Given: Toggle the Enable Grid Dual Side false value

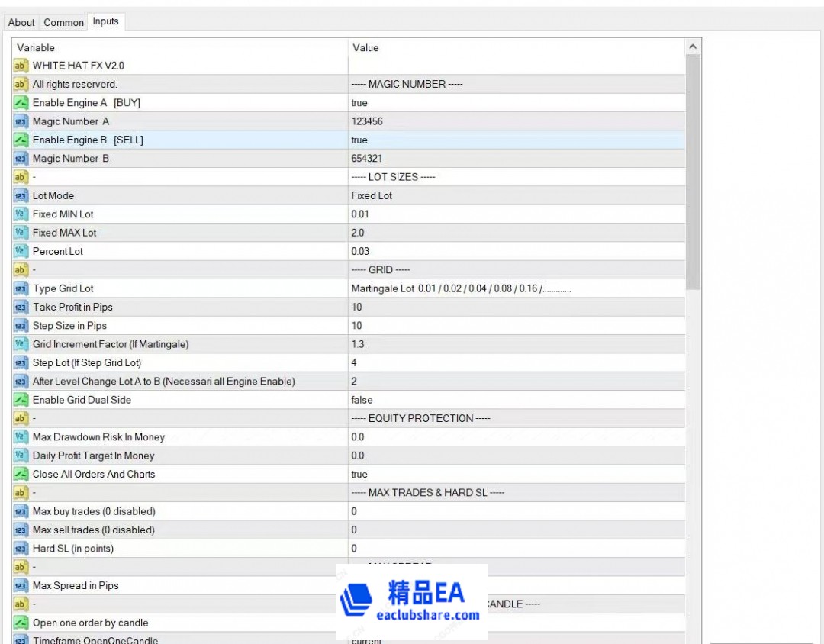Looking at the screenshot, I should coord(362,400).
